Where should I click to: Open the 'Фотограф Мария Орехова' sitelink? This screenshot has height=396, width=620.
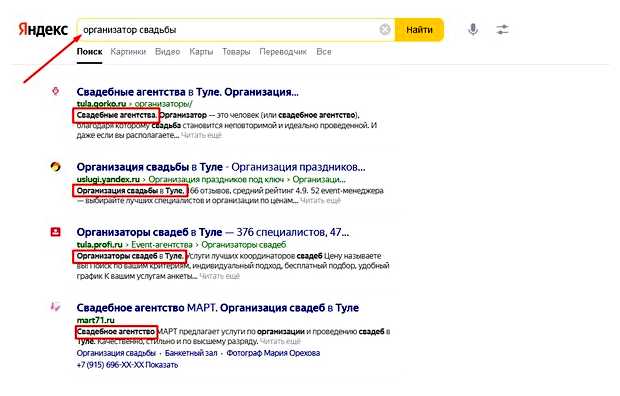273,353
